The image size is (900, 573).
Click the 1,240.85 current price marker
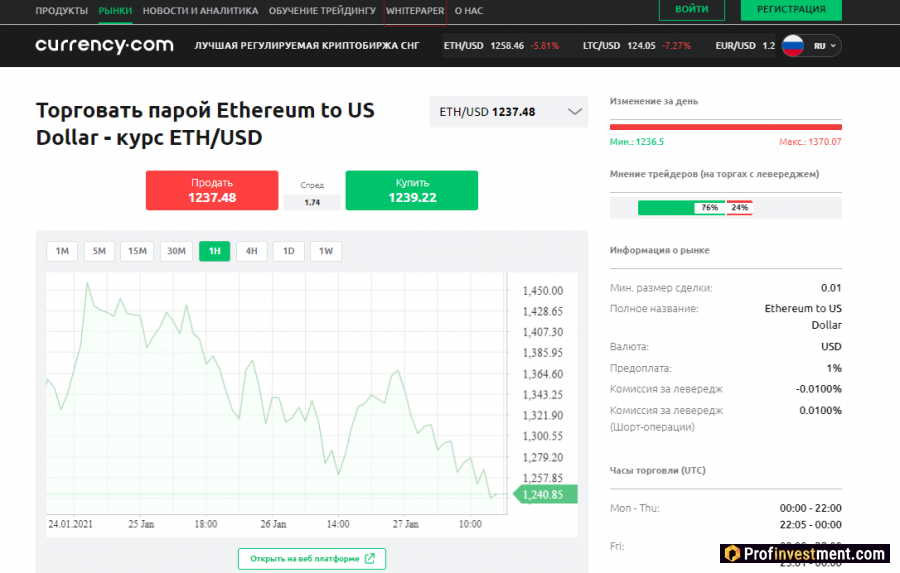click(x=545, y=494)
